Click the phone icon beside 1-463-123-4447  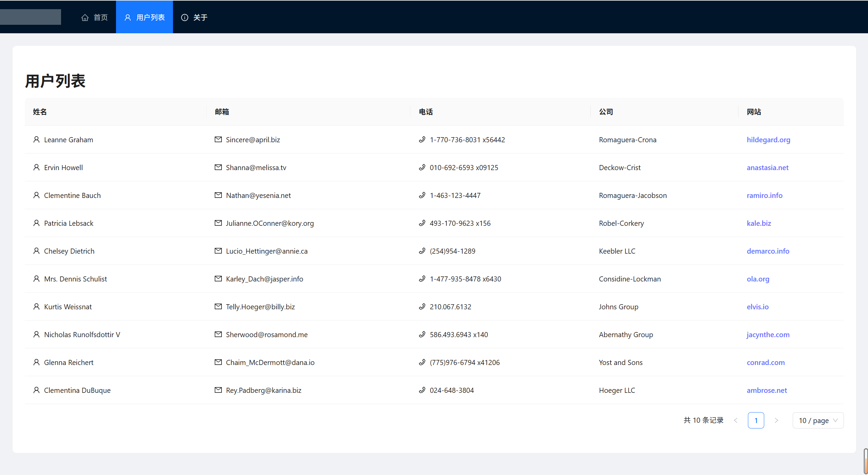click(x=422, y=195)
